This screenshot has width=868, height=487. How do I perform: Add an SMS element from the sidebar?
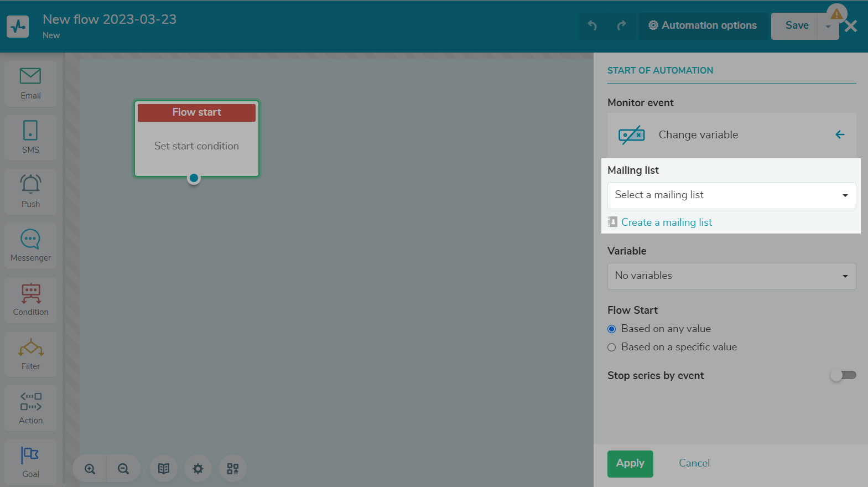click(x=30, y=138)
